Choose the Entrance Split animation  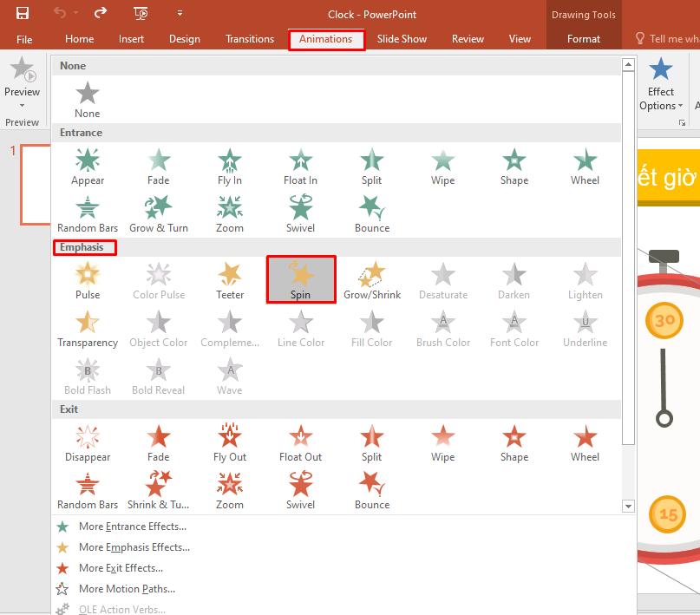pos(372,167)
